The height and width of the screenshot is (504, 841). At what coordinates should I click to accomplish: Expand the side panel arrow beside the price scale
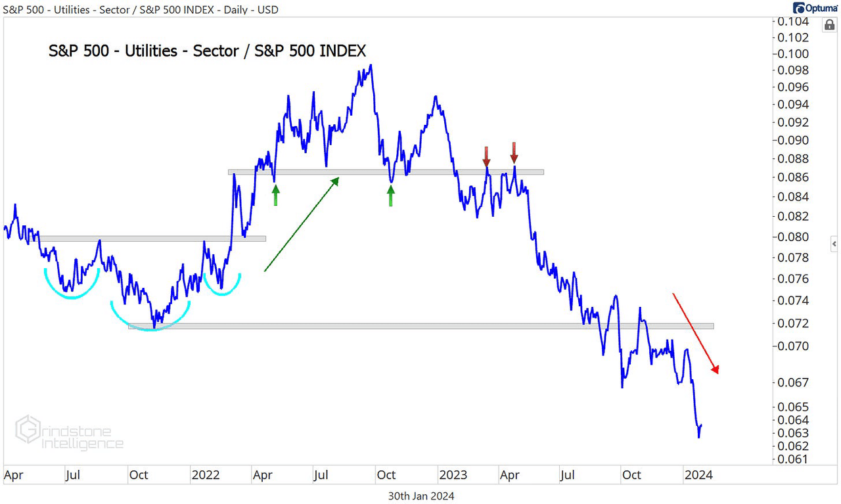pos(834,243)
